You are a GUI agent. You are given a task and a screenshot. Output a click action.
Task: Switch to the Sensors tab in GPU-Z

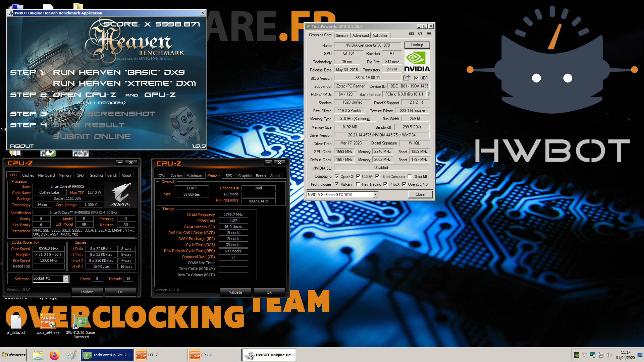(x=342, y=35)
